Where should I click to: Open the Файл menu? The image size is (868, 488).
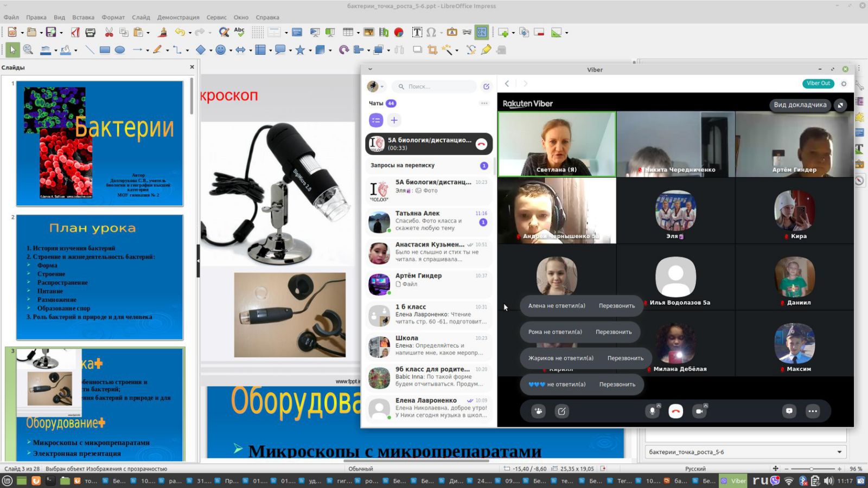(11, 17)
